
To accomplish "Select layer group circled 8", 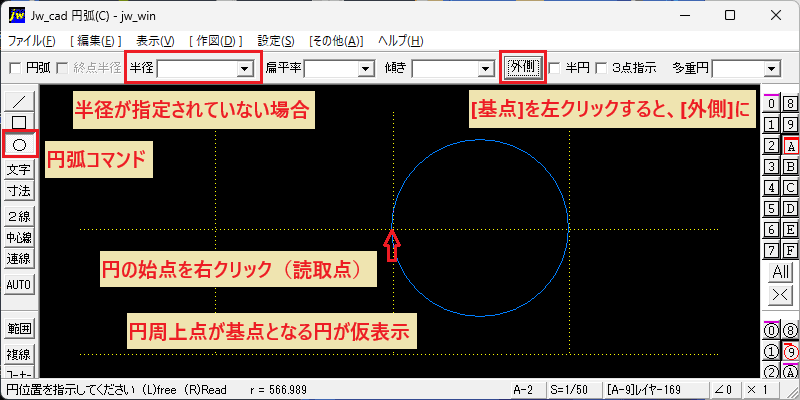I will 790,331.
